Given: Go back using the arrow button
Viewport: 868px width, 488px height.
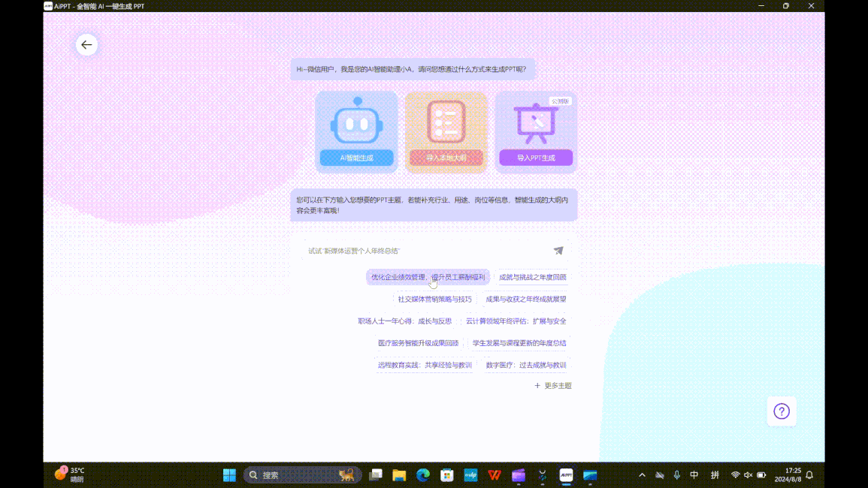Looking at the screenshot, I should point(86,45).
